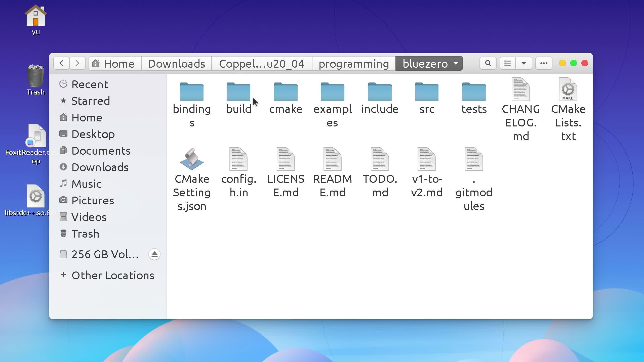Viewport: 644px width, 362px height.
Task: Switch to list view
Action: (507, 63)
